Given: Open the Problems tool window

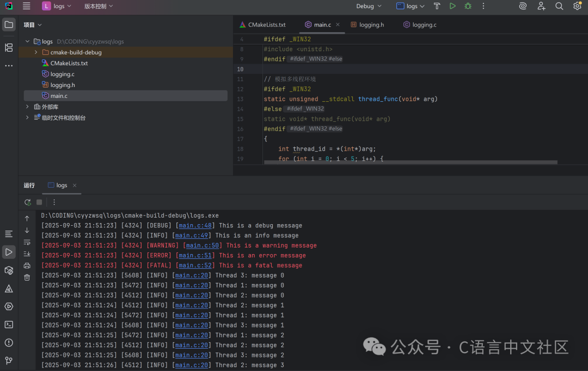Looking at the screenshot, I should click(x=9, y=343).
